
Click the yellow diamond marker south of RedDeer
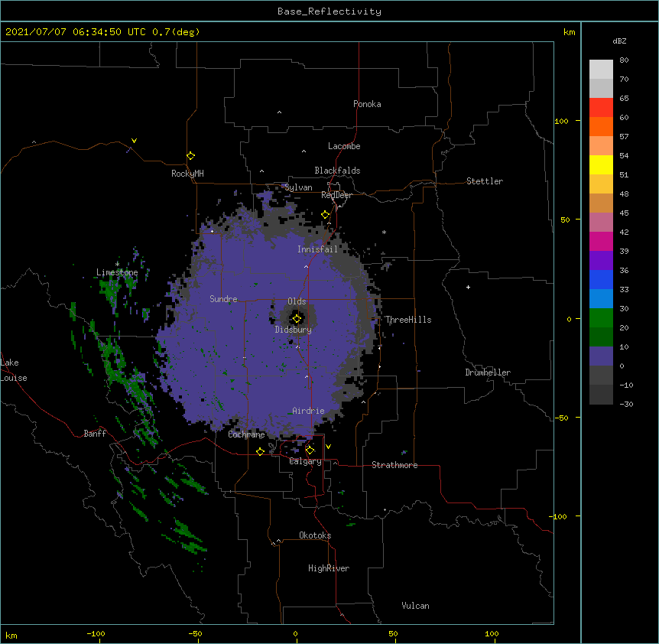tap(326, 215)
